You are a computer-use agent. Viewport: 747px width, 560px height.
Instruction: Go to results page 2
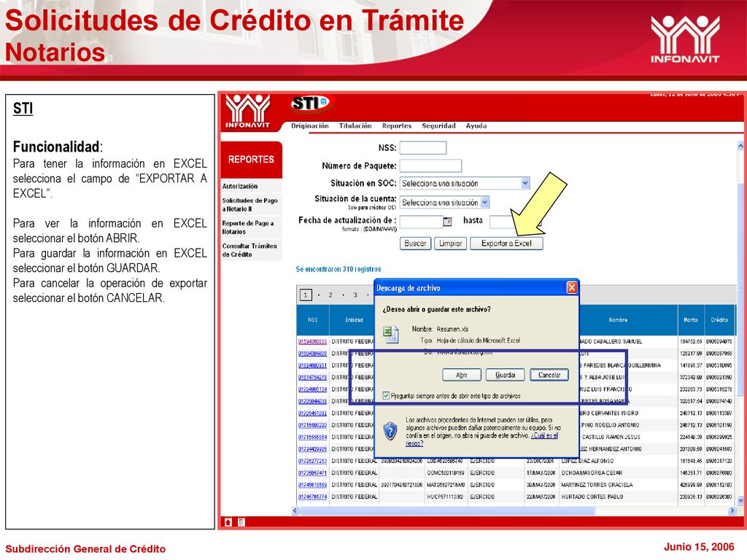[x=330, y=295]
